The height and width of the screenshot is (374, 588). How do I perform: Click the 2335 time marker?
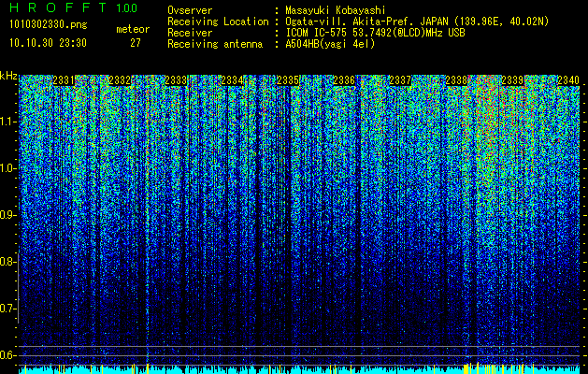click(x=288, y=80)
